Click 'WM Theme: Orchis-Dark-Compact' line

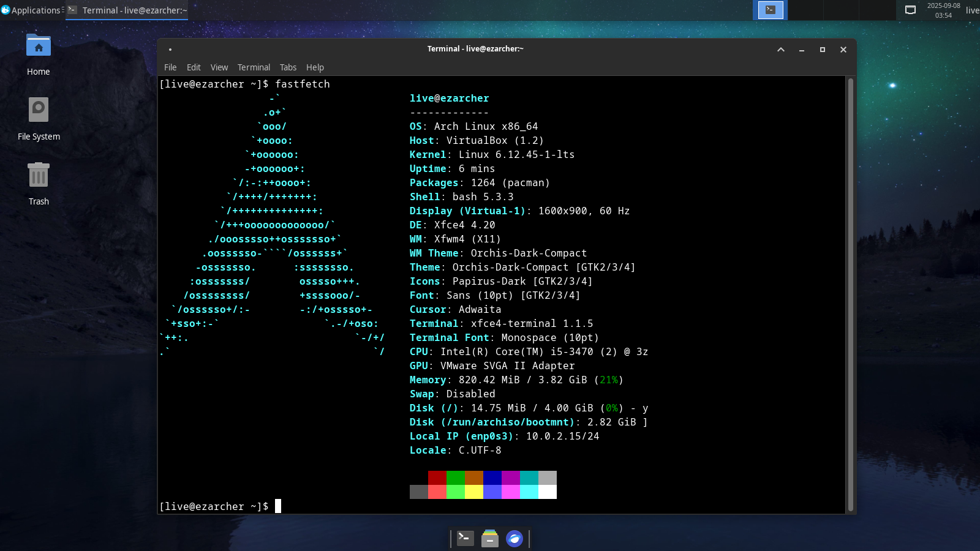499,253
